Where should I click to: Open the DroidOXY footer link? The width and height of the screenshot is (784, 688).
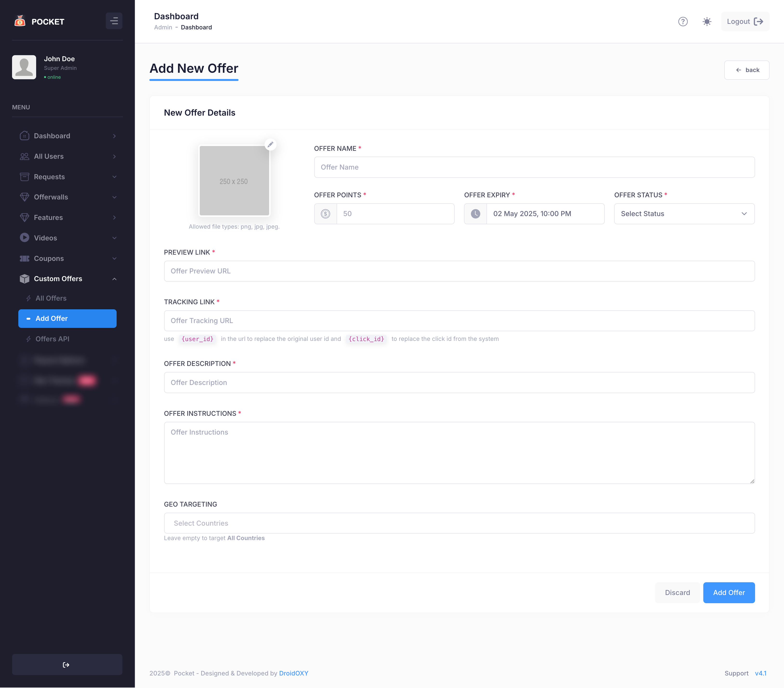[x=293, y=673]
